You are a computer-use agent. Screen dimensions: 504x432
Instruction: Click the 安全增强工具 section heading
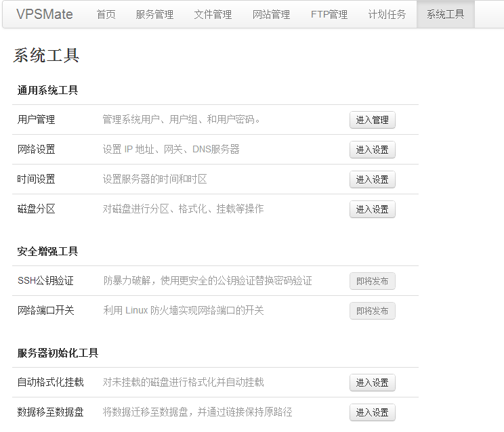click(47, 251)
